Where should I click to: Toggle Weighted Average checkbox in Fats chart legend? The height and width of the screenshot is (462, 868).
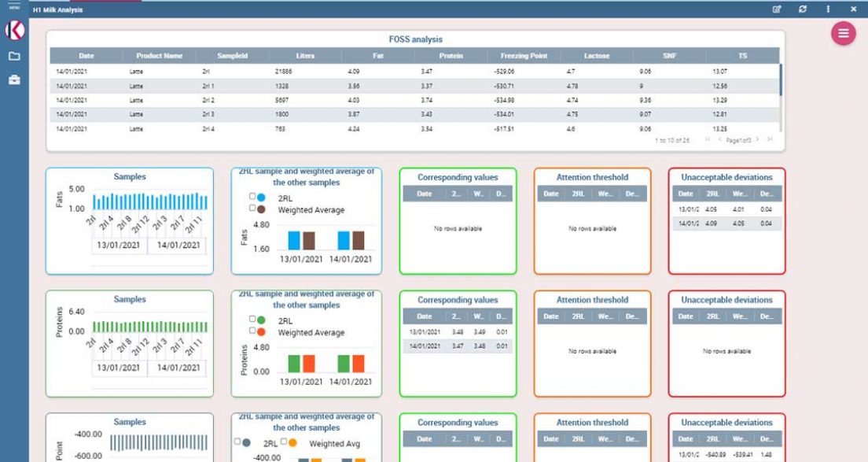coord(252,209)
